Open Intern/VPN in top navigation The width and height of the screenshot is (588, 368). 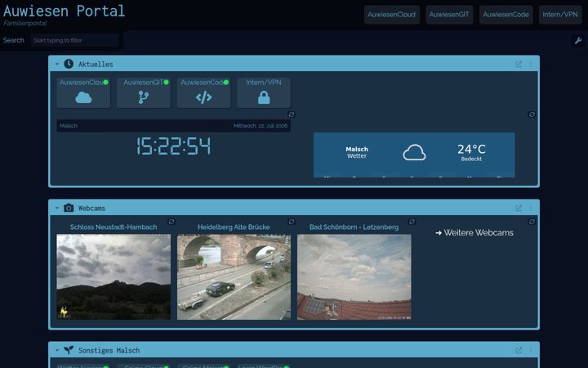(560, 15)
